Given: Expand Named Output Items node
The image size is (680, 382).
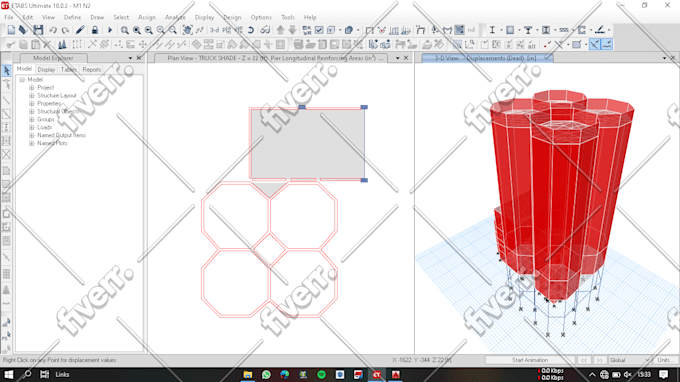Looking at the screenshot, I should pyautogui.click(x=31, y=135).
